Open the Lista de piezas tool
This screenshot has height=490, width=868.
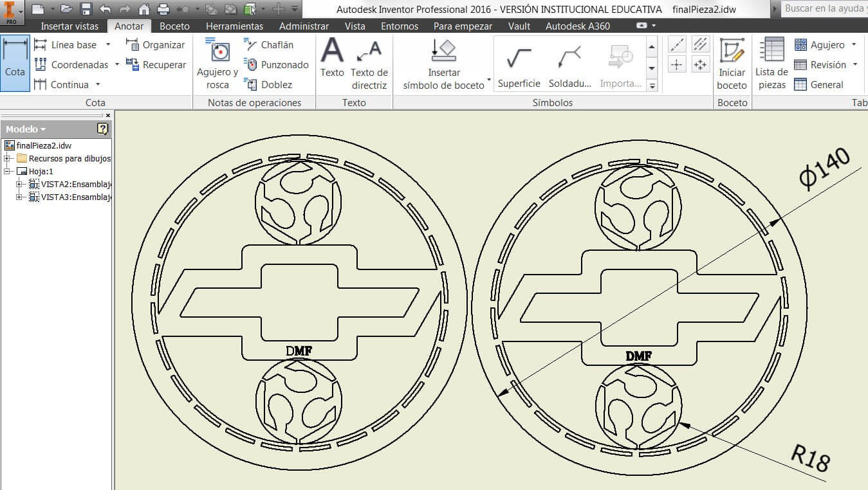tap(771, 64)
